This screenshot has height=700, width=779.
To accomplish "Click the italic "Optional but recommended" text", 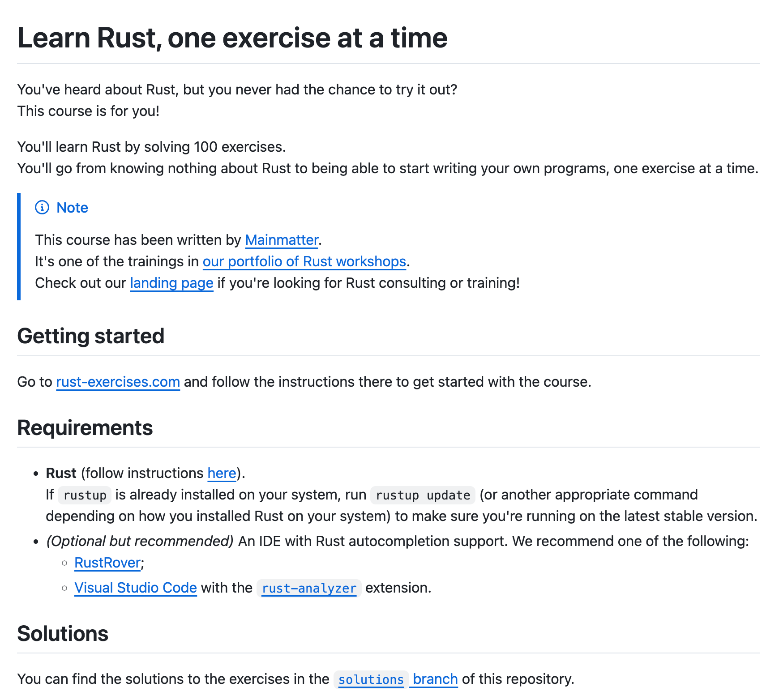I will (x=140, y=542).
